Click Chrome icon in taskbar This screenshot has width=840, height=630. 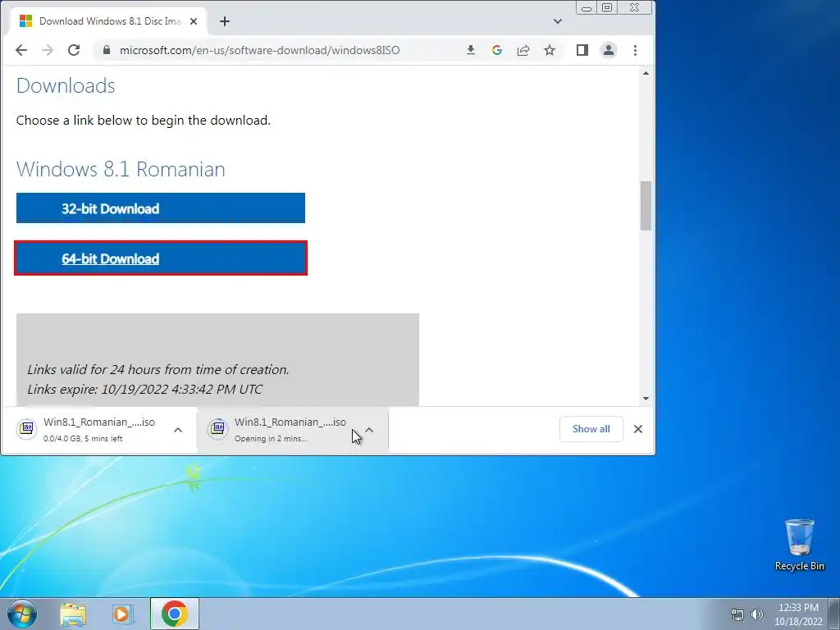click(174, 614)
